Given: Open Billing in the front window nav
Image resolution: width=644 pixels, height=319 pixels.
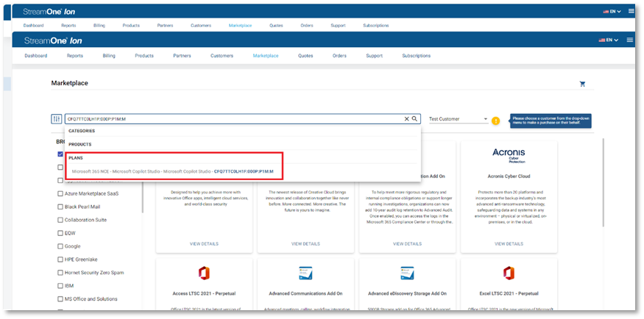Looking at the screenshot, I should pyautogui.click(x=109, y=56).
